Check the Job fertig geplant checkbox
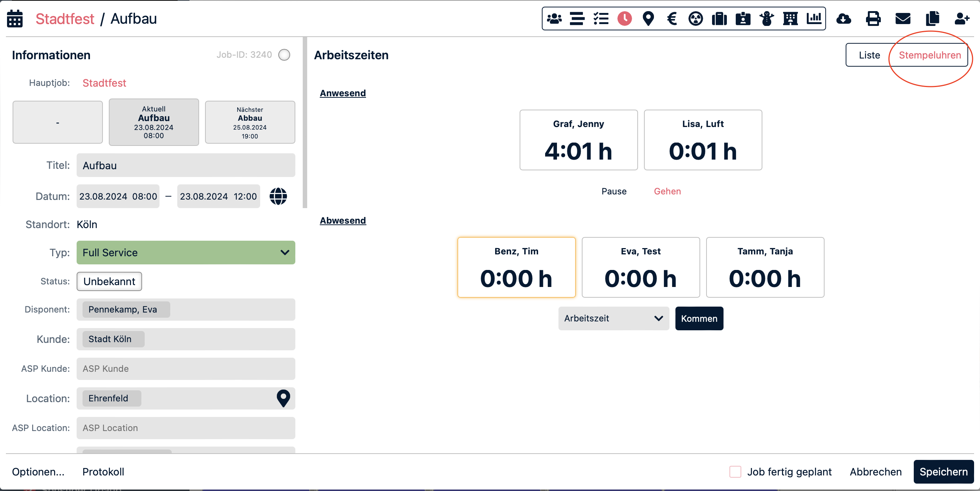980x491 pixels. tap(735, 472)
